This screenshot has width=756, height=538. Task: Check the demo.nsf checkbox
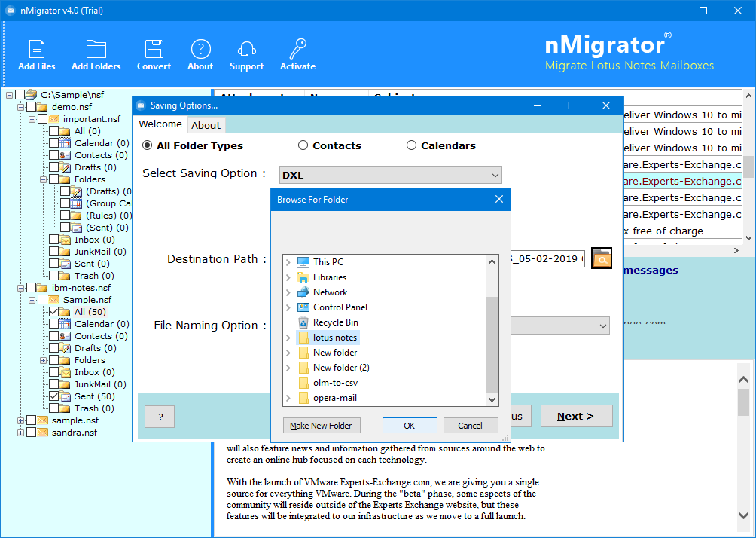click(x=31, y=107)
